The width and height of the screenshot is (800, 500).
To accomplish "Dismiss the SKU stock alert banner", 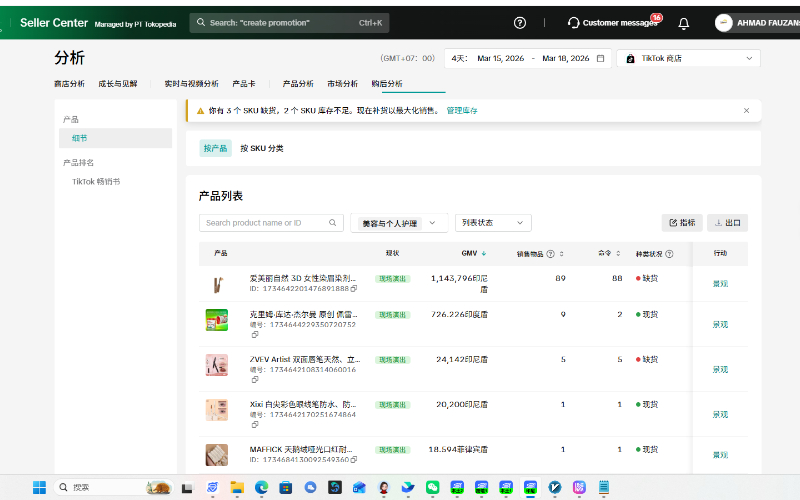I will pyautogui.click(x=746, y=111).
